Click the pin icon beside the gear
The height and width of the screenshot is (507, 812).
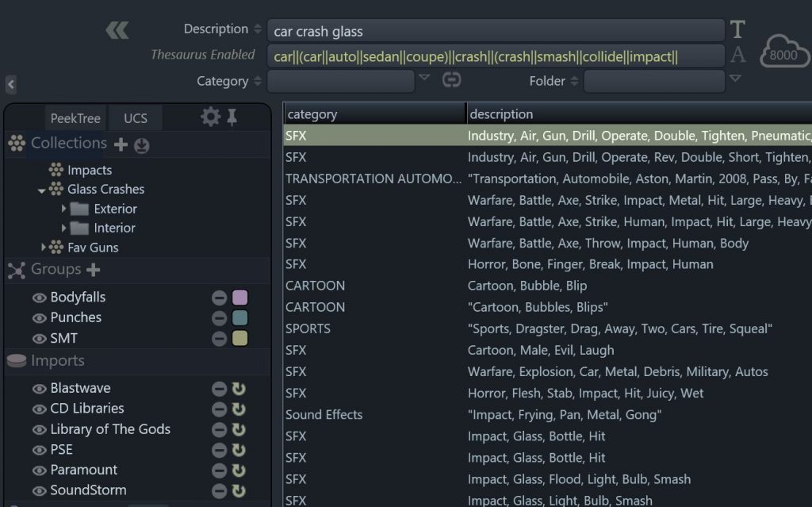tap(232, 115)
